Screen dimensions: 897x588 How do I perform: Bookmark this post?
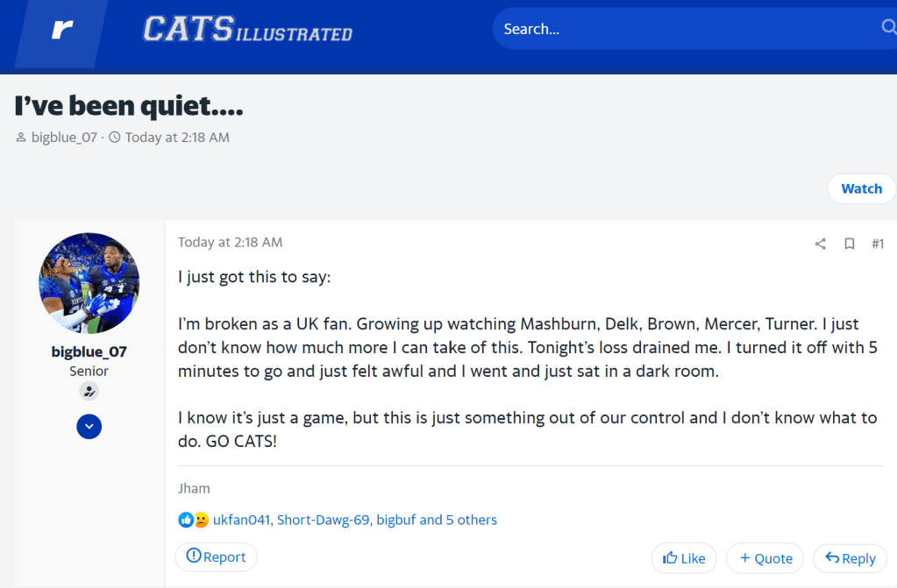pyautogui.click(x=849, y=244)
